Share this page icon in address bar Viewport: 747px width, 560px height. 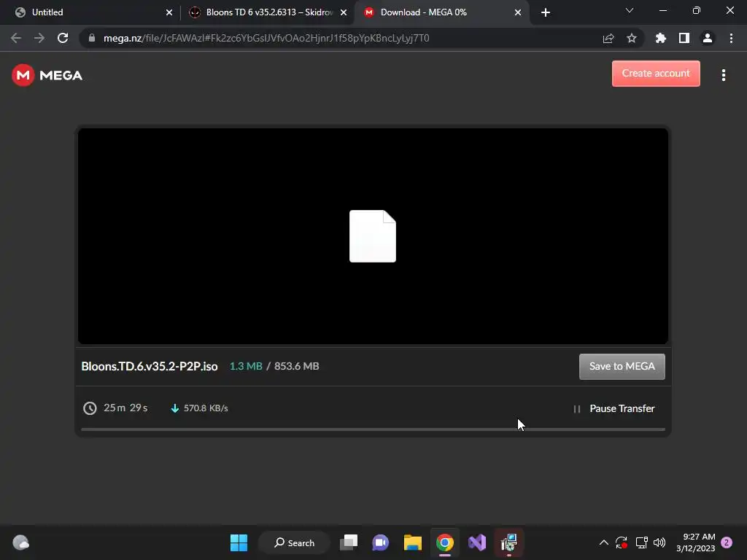pos(608,38)
